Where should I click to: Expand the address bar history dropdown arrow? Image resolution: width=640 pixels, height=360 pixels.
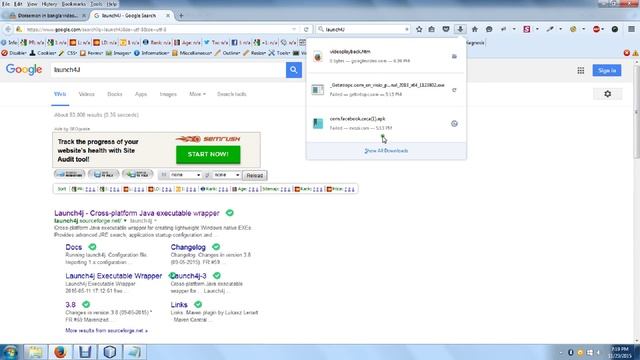pos(294,29)
